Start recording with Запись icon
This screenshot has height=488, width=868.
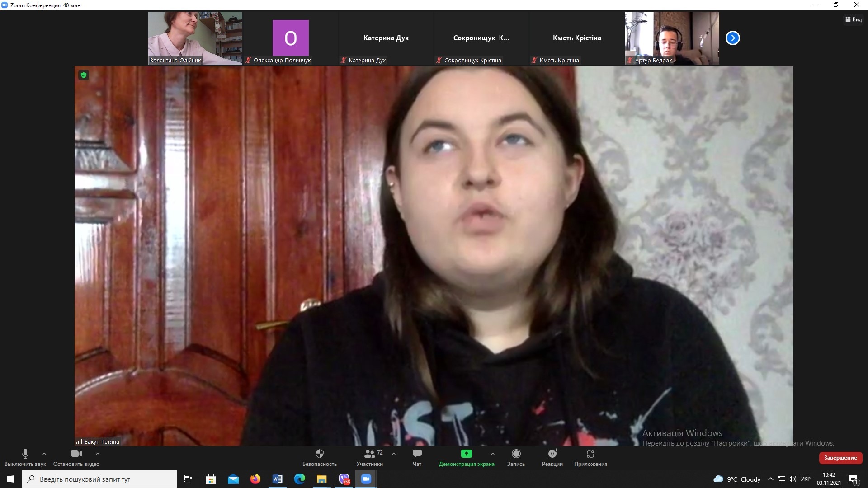click(x=516, y=454)
